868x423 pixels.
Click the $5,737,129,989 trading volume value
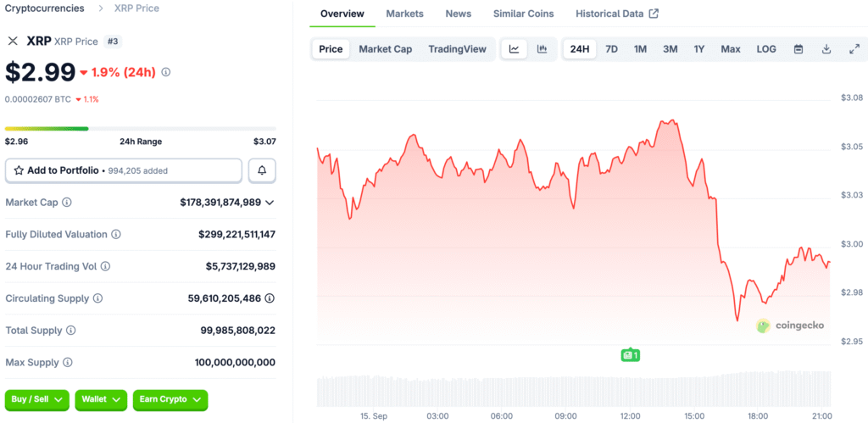tap(241, 266)
